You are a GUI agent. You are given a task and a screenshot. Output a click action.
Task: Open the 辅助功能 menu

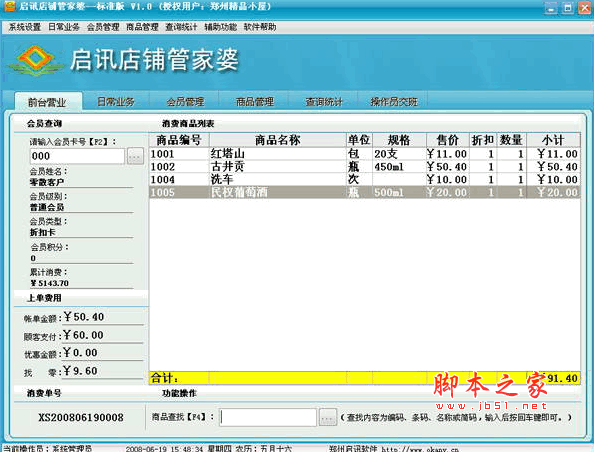click(220, 27)
